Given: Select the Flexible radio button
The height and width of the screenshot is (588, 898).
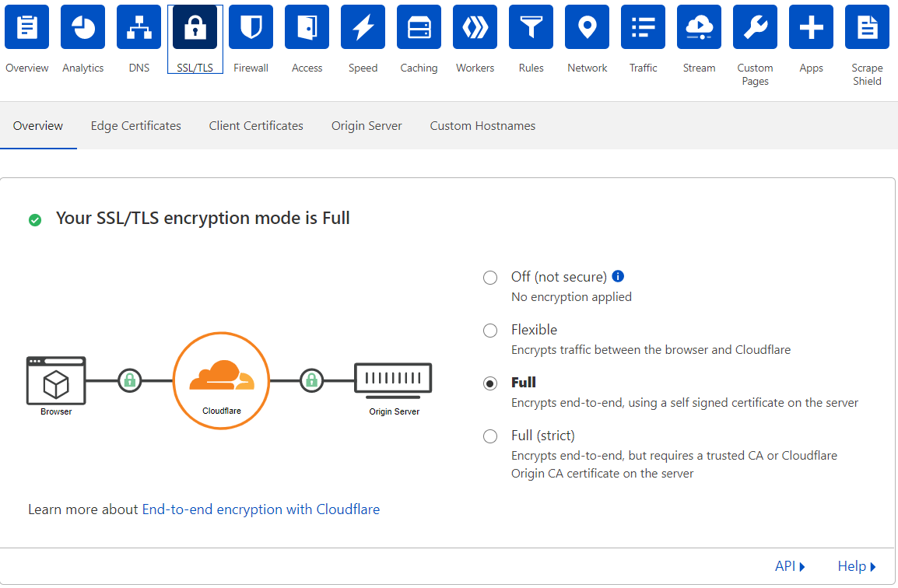Looking at the screenshot, I should pos(490,331).
